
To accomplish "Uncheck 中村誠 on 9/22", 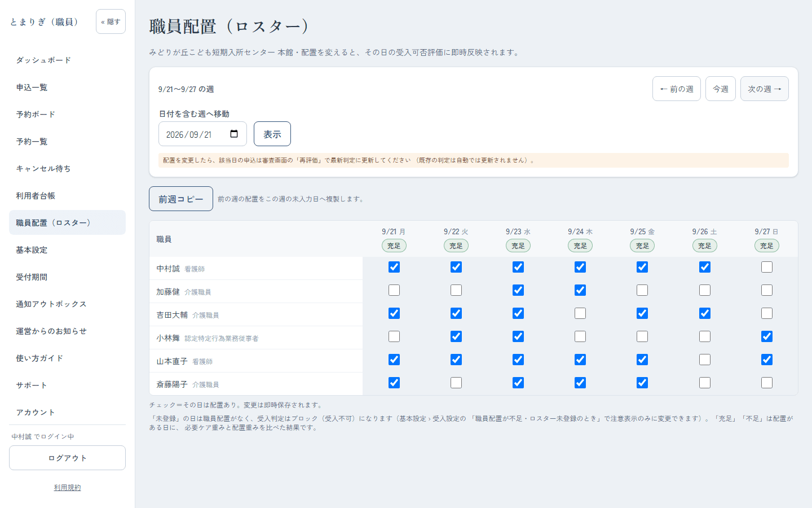I will tap(456, 267).
